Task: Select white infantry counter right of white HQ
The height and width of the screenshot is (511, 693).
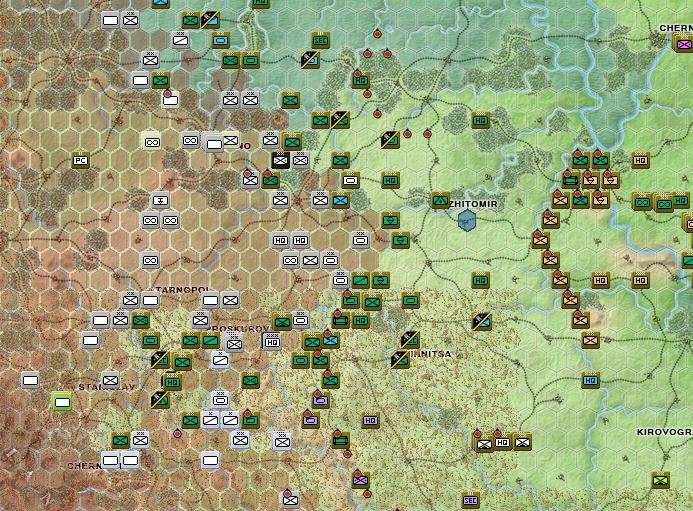Action: (522, 442)
